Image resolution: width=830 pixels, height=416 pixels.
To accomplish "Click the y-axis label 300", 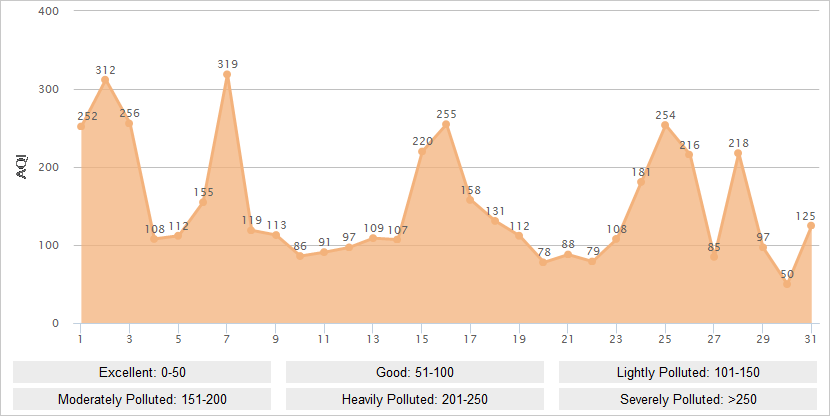I will (x=49, y=89).
